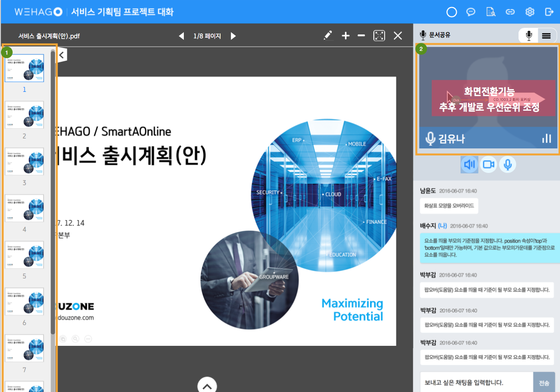The image size is (560, 392).
Task: Go to next PDF page arrow
Action: 233,36
